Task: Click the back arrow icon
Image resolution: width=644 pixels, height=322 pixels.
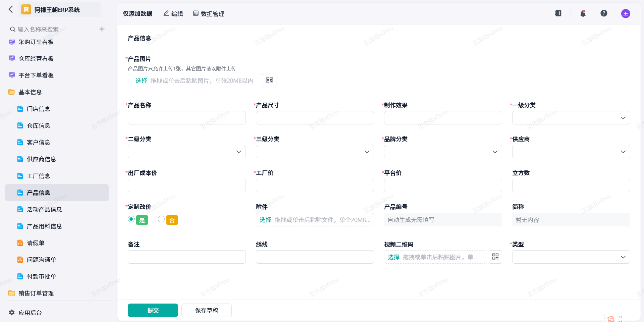Action: [x=11, y=9]
